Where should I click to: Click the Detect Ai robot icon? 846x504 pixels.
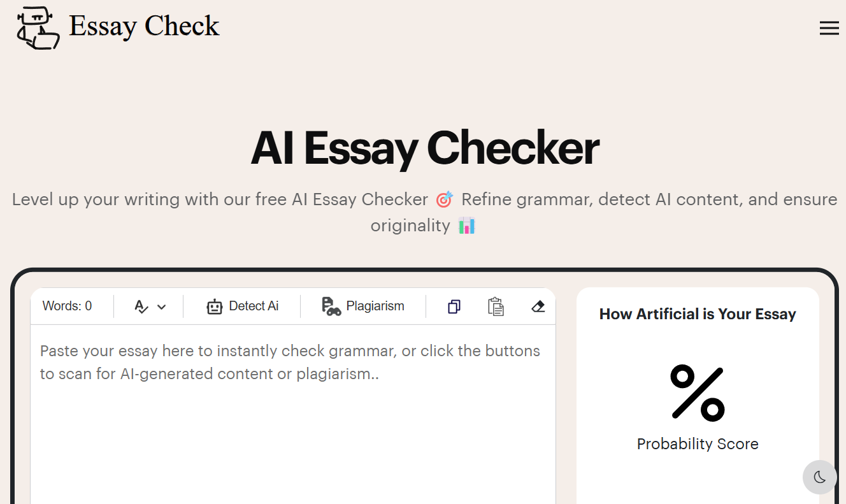point(214,306)
